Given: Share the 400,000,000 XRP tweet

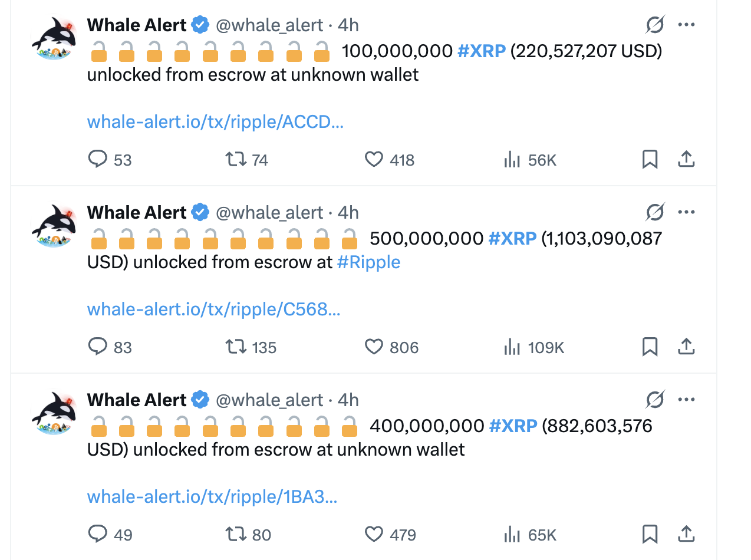Looking at the screenshot, I should pyautogui.click(x=686, y=534).
